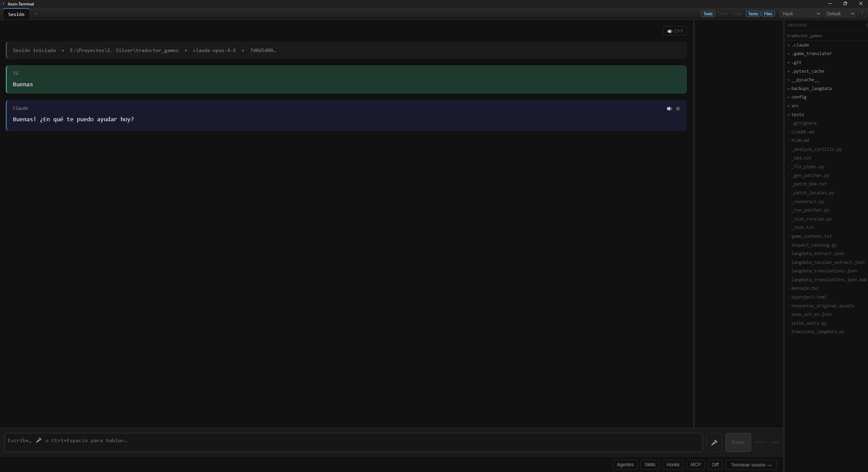Disable the Tasks toggle
Viewport: 868px width, 472px height.
pos(752,14)
